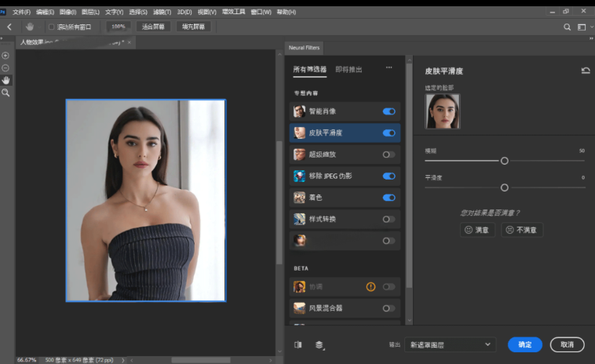
Task: Enable the 超级缩放 filter toggle
Action: click(389, 155)
